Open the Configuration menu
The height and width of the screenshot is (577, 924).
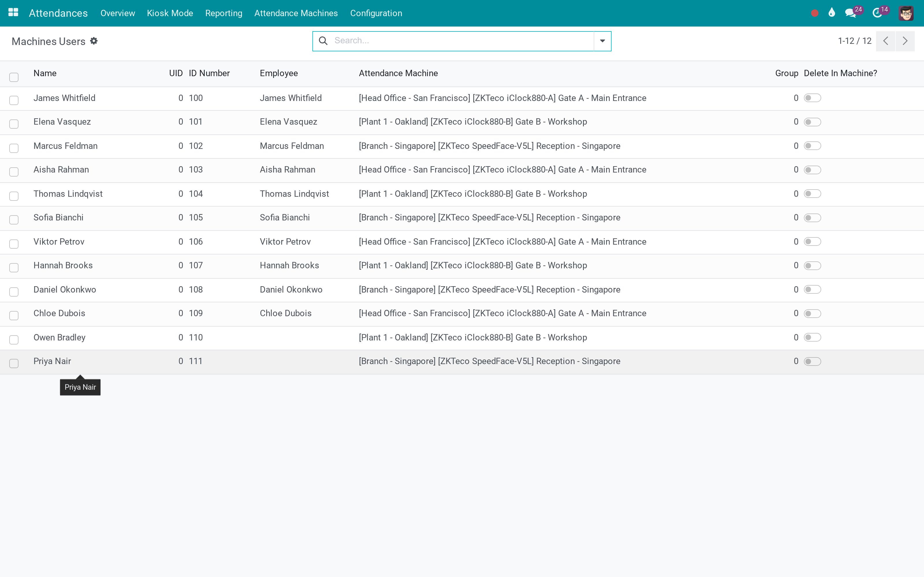pos(376,13)
